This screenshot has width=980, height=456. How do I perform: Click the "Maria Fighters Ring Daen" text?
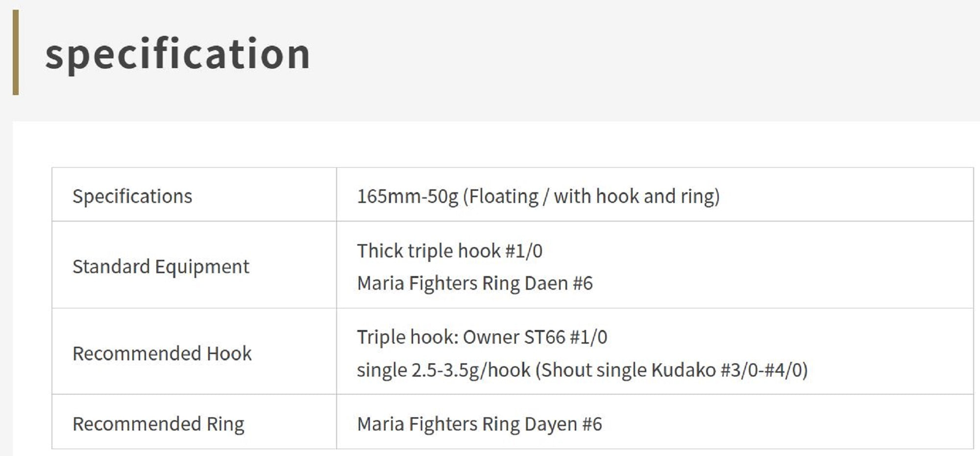(x=462, y=283)
